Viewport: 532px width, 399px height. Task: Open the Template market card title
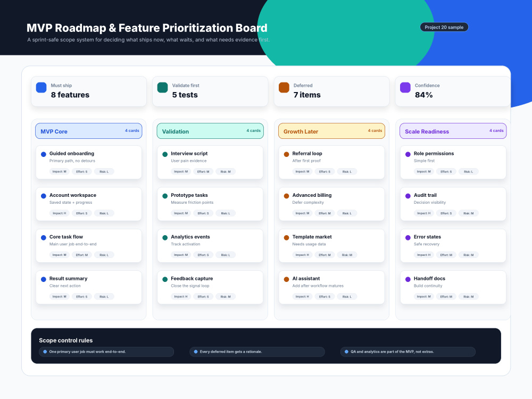312,237
